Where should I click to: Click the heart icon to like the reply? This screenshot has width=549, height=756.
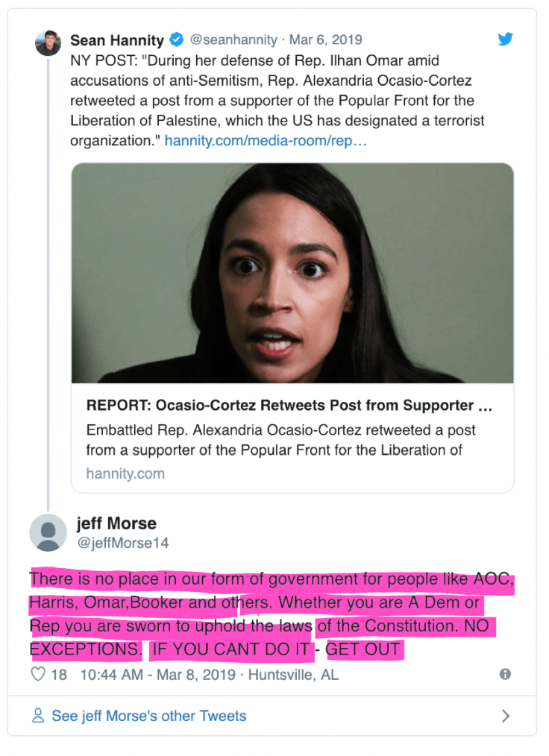[x=37, y=673]
